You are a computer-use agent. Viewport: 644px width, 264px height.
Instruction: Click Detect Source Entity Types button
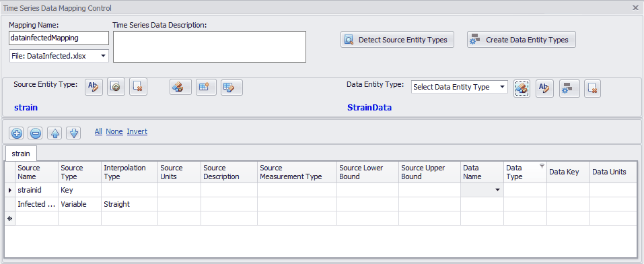[x=397, y=40]
